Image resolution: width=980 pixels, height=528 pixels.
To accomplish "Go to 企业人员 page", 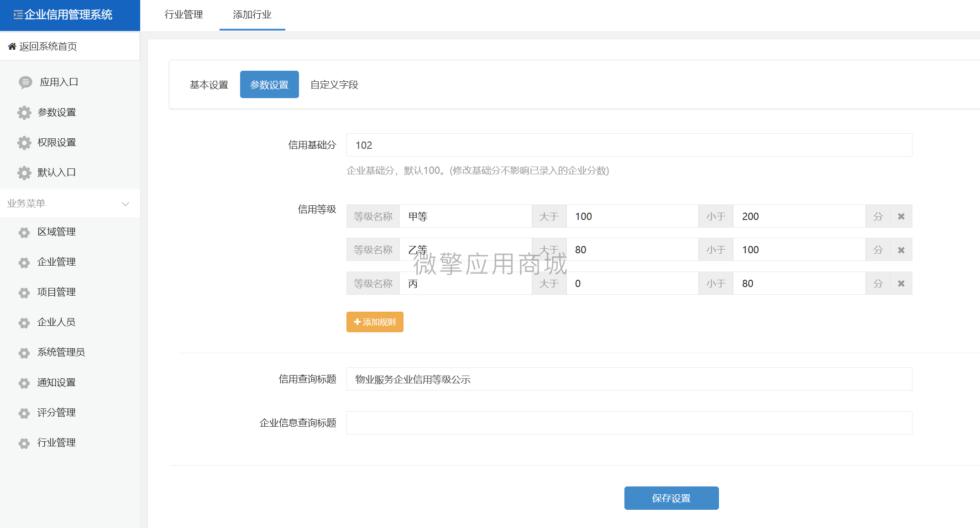I will click(x=57, y=322).
